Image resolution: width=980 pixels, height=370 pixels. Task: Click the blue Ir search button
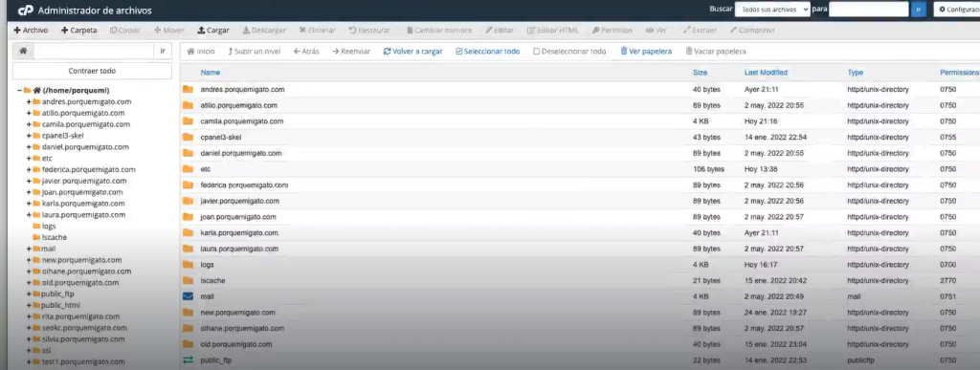pyautogui.click(x=918, y=10)
